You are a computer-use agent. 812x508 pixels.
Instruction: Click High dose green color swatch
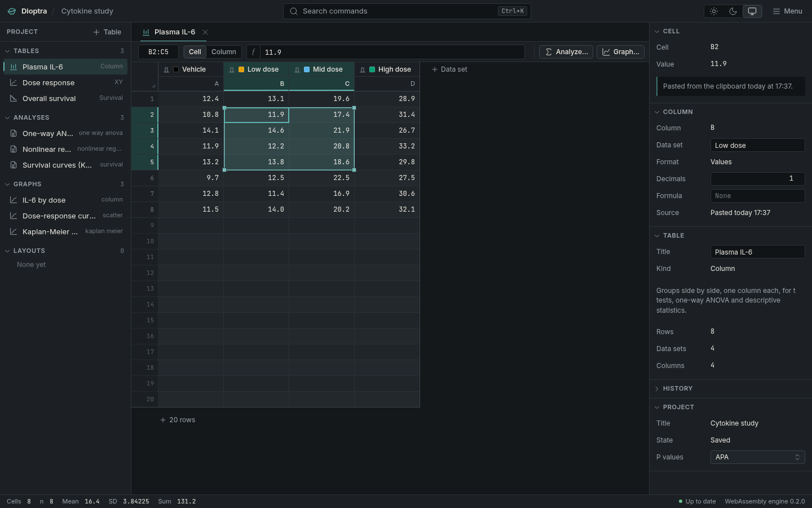372,69
